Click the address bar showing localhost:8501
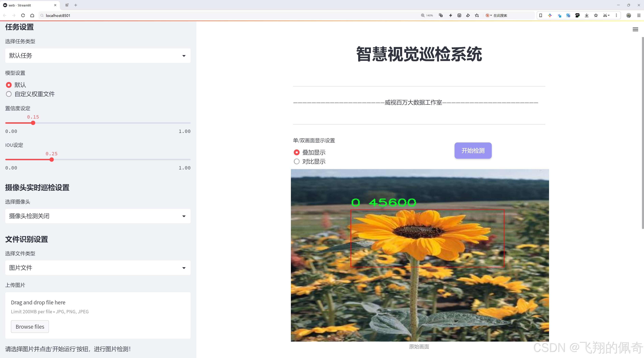The height and width of the screenshot is (358, 644). (100, 15)
